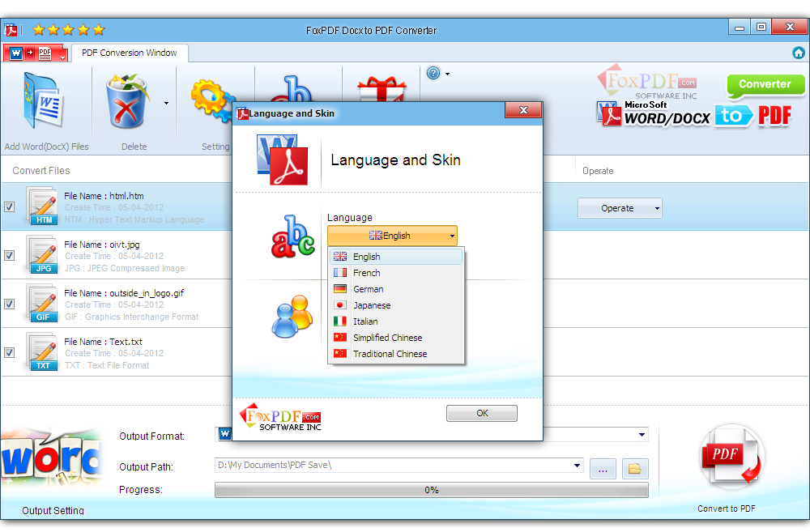Image resolution: width=810 pixels, height=532 pixels.
Task: Click the html.htm file HTM icon
Action: 42,206
